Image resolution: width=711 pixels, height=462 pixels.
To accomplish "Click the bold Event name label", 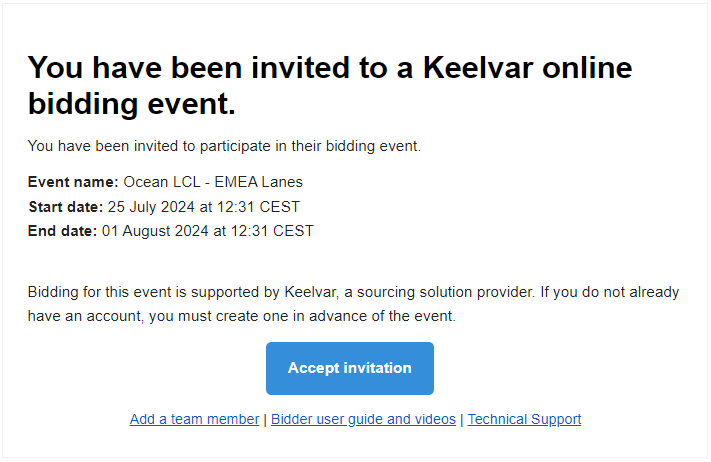I will pyautogui.click(x=73, y=182).
